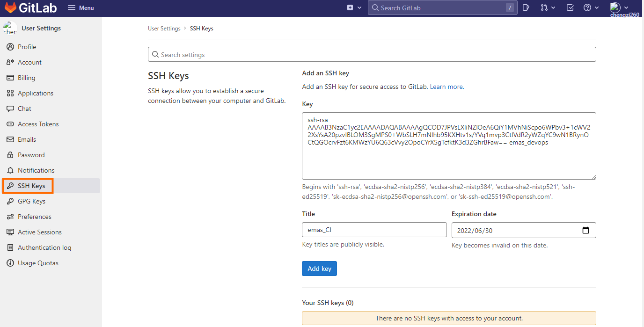Image resolution: width=644 pixels, height=327 pixels.
Task: Click the GPG Keys sidebar label
Action: pos(31,201)
